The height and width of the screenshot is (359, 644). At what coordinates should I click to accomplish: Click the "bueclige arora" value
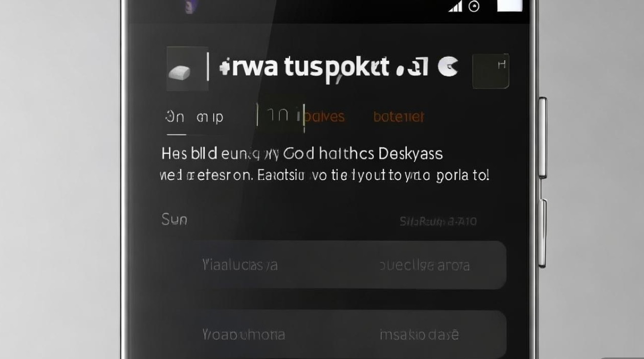point(425,265)
